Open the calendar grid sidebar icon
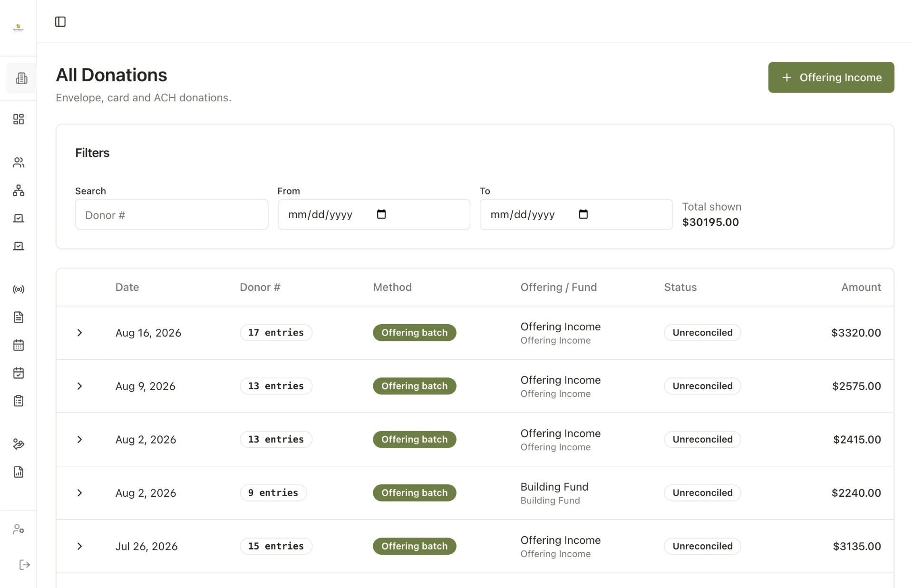The width and height of the screenshot is (913, 588). (x=19, y=345)
